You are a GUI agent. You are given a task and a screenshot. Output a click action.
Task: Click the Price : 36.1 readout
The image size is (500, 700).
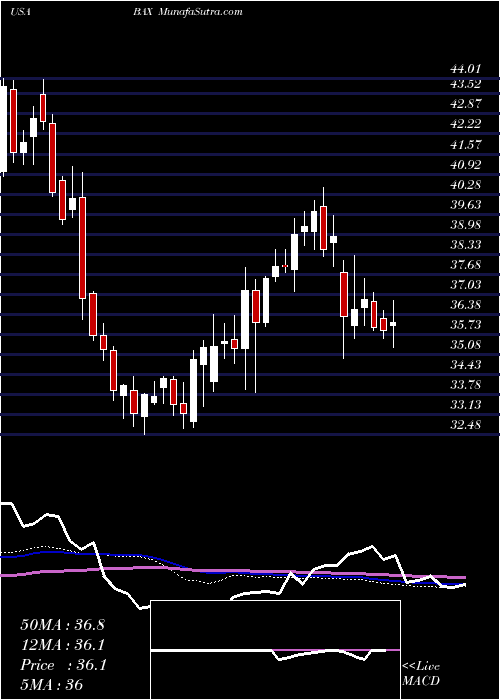pyautogui.click(x=63, y=665)
